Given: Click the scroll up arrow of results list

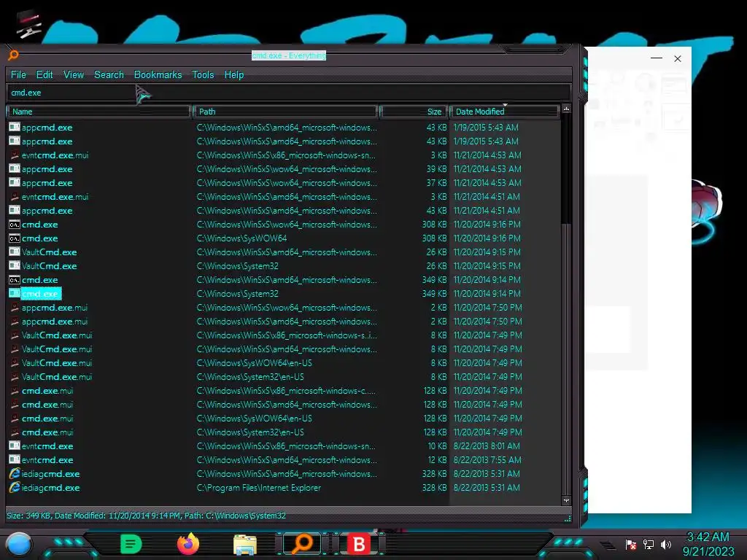Looking at the screenshot, I should 566,109.
